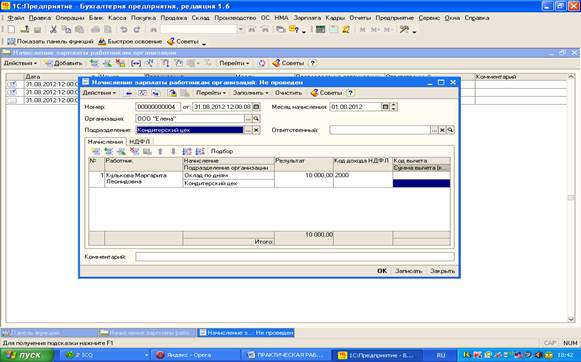Click into the Комментарий field

tap(295, 257)
